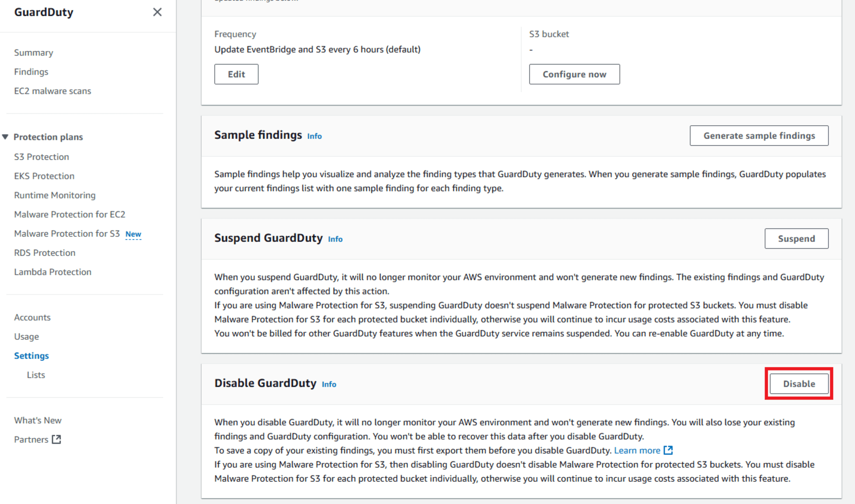Screen dimensions: 855x504
Task: View the Usage page
Action: pyautogui.click(x=27, y=336)
